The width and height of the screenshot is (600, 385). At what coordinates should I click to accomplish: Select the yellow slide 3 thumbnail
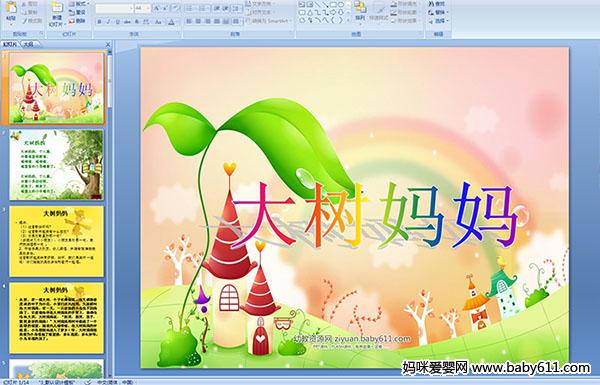point(56,241)
